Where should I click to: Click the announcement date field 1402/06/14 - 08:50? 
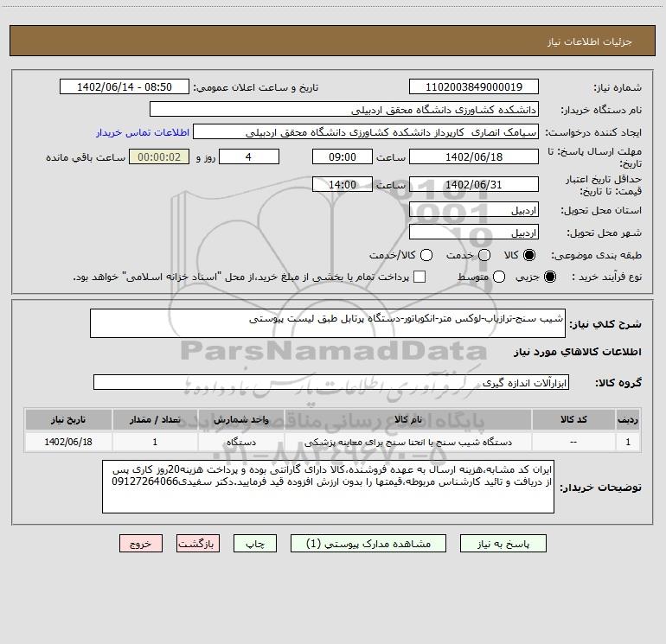(x=125, y=87)
